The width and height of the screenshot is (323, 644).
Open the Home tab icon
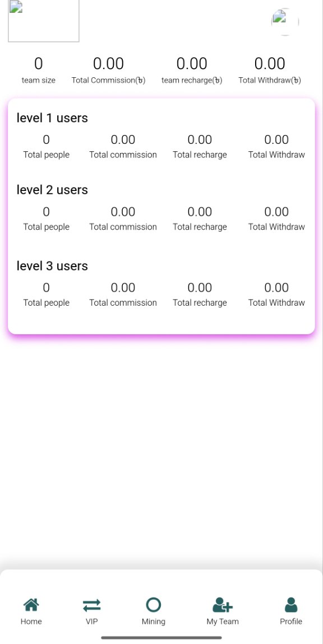coord(31,605)
